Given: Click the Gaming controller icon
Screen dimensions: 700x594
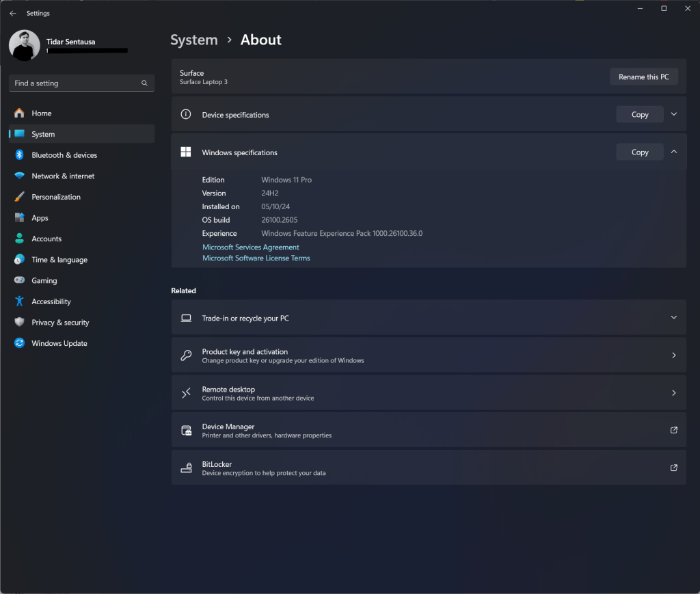Looking at the screenshot, I should point(19,280).
